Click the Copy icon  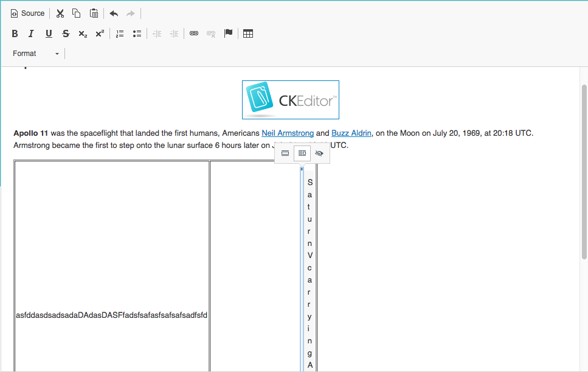[x=77, y=13]
